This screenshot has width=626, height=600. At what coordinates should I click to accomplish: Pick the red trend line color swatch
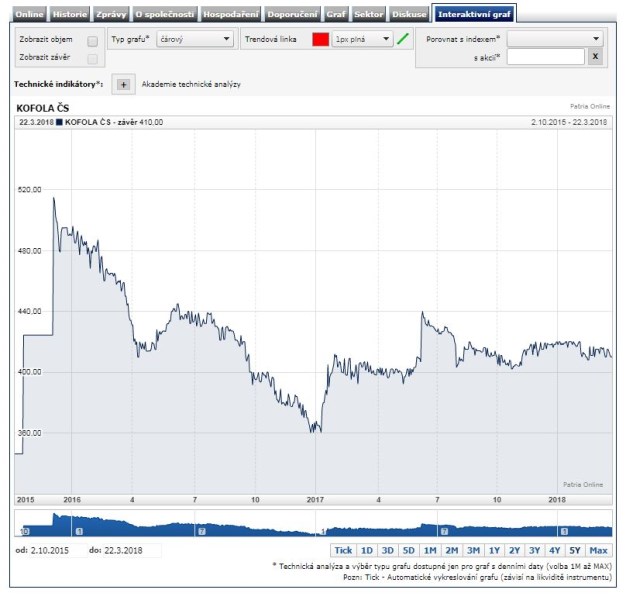[x=320, y=40]
